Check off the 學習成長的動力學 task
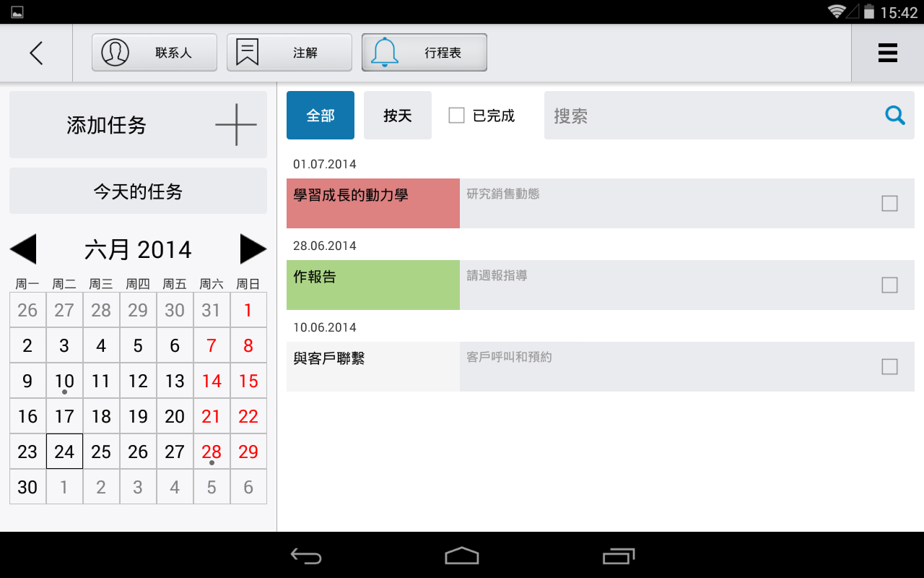924x578 pixels. 890,203
